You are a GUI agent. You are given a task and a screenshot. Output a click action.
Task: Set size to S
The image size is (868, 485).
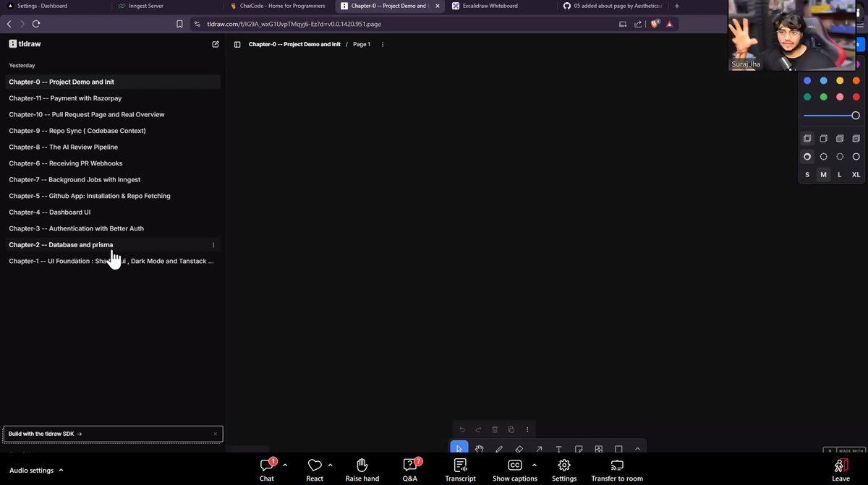click(x=807, y=175)
